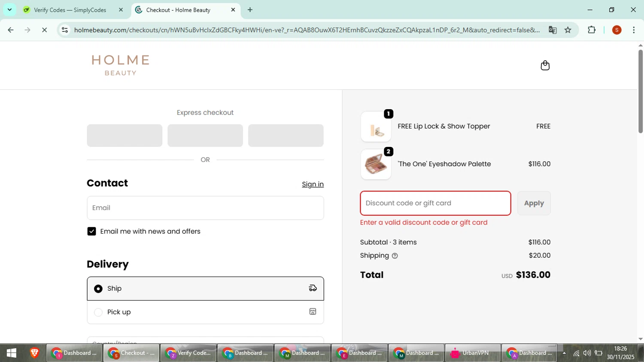Focus the Email input field
This screenshot has width=644, height=362.
pos(205,208)
